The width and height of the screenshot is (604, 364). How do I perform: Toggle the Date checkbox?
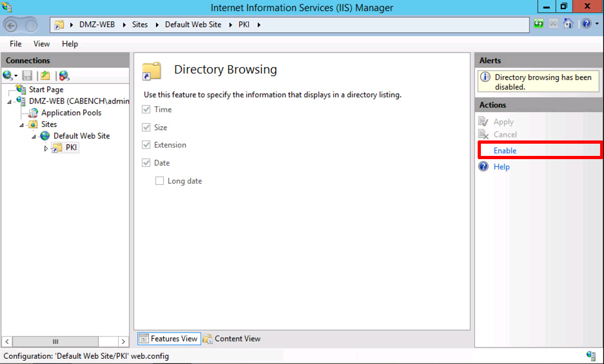(x=146, y=162)
